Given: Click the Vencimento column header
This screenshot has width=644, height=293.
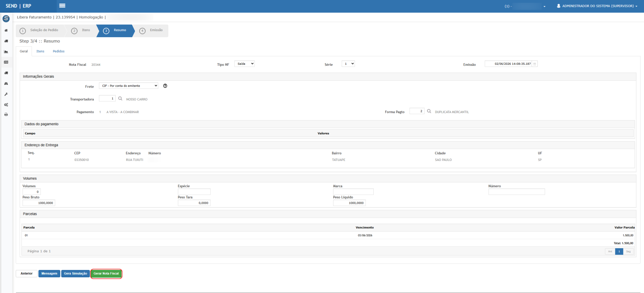Looking at the screenshot, I should [365, 228].
